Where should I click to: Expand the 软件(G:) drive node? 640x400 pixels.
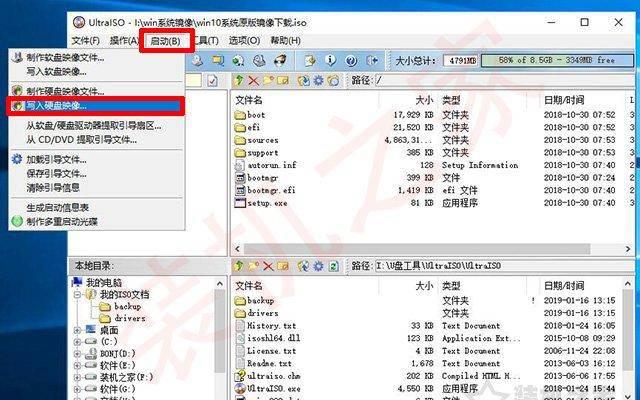(77, 389)
